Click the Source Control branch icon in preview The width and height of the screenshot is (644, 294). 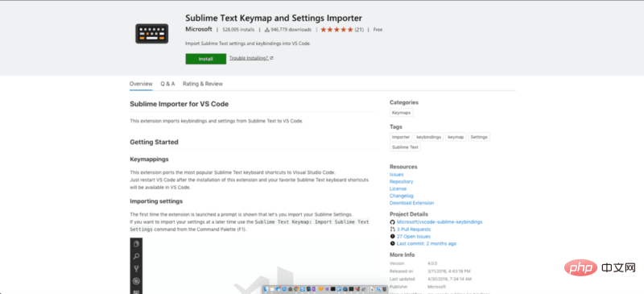point(136,269)
